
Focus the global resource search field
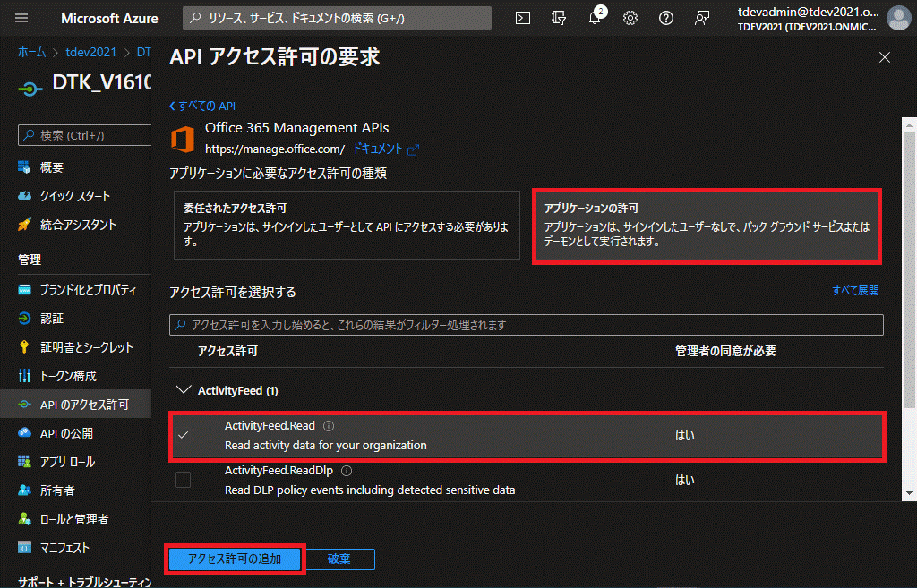click(x=338, y=18)
